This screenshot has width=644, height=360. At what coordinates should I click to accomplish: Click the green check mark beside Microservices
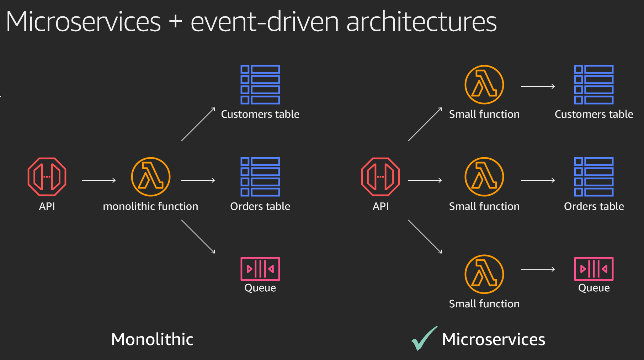point(424,338)
